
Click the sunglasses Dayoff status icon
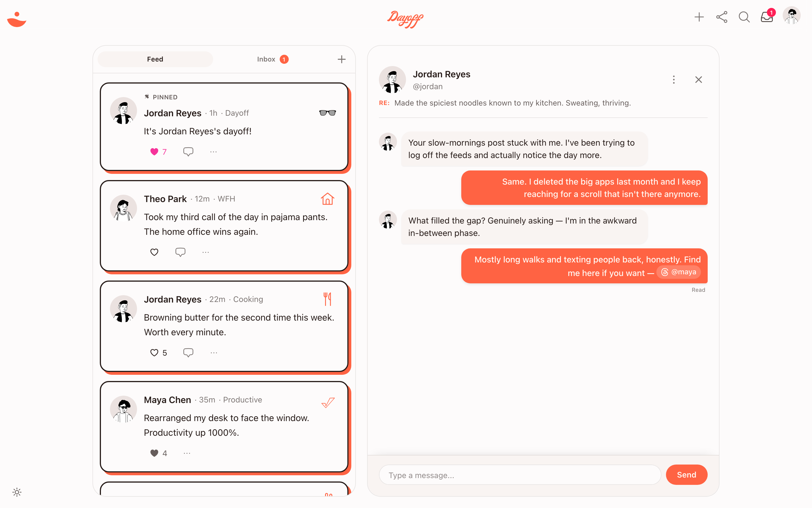coord(327,113)
